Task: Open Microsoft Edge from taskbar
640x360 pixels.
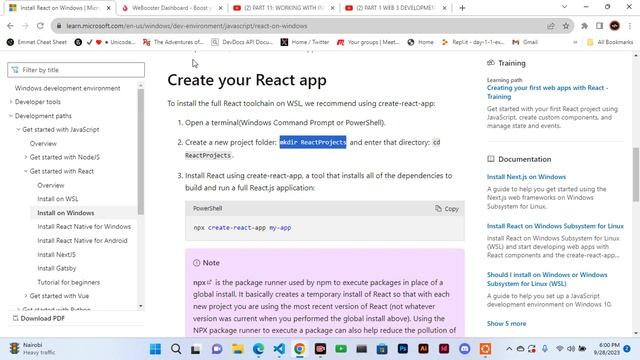Action: coord(258,349)
